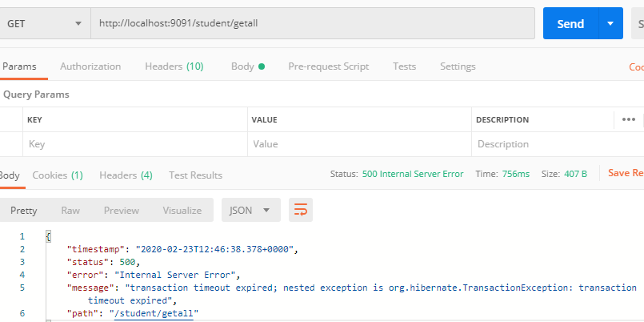Open the JSON format dropdown

[250, 210]
